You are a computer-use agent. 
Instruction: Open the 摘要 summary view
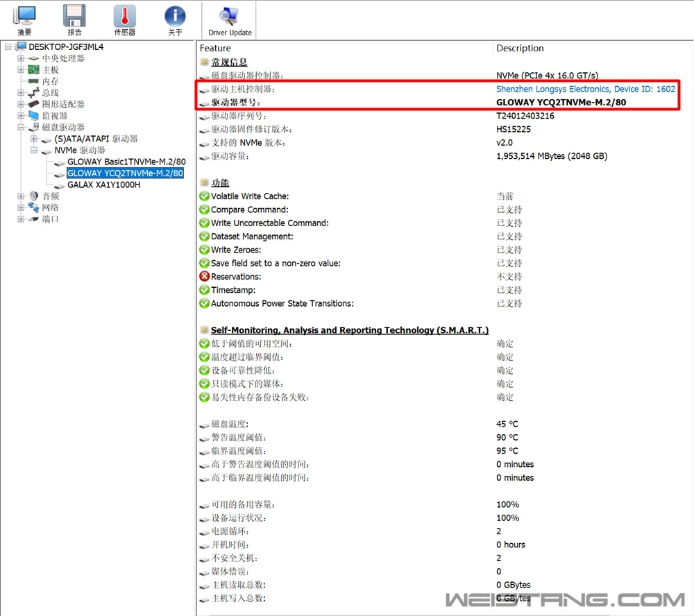coord(24,20)
